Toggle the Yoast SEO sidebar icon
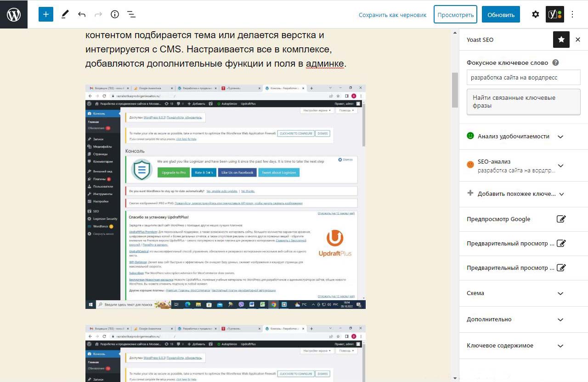The width and height of the screenshot is (588, 382). [x=554, y=14]
